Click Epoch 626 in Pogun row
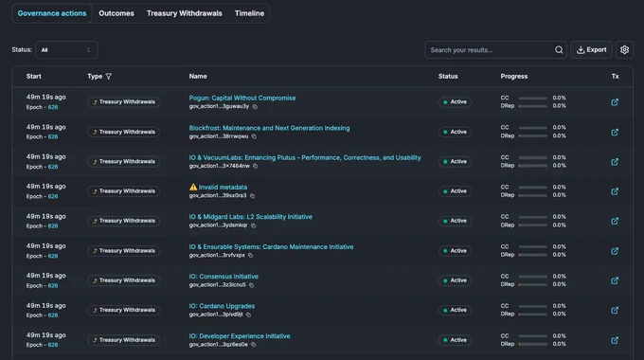Screen dimensions: 644x360 [53, 107]
